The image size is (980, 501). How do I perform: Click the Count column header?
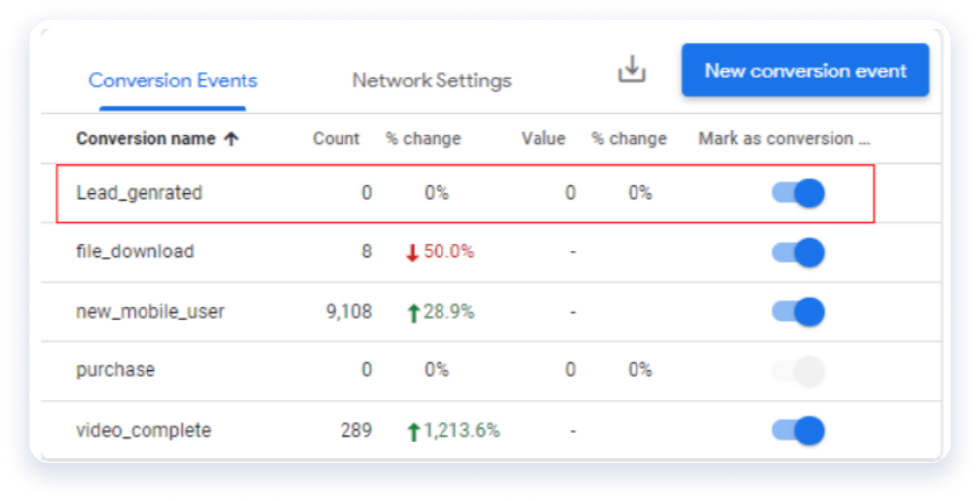(337, 139)
